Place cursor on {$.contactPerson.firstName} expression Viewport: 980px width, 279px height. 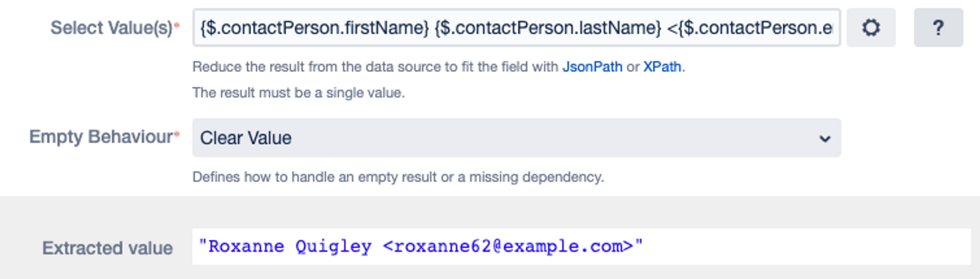click(x=314, y=28)
